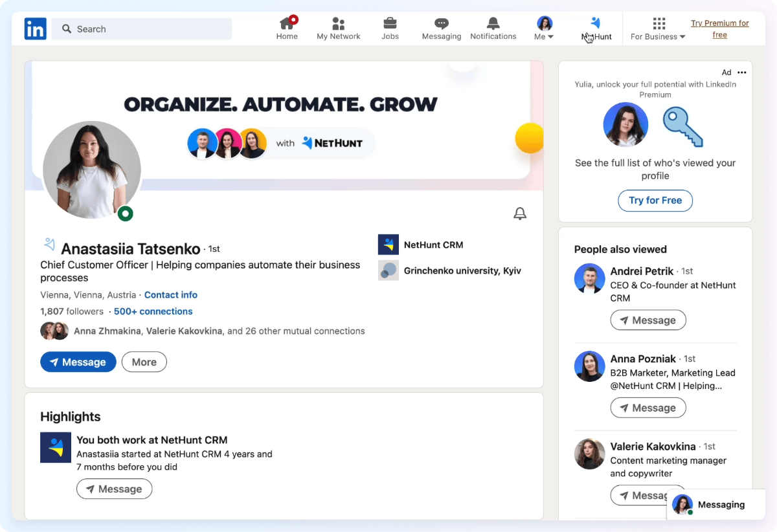Open the Contact info link
The image size is (777, 532).
[171, 294]
